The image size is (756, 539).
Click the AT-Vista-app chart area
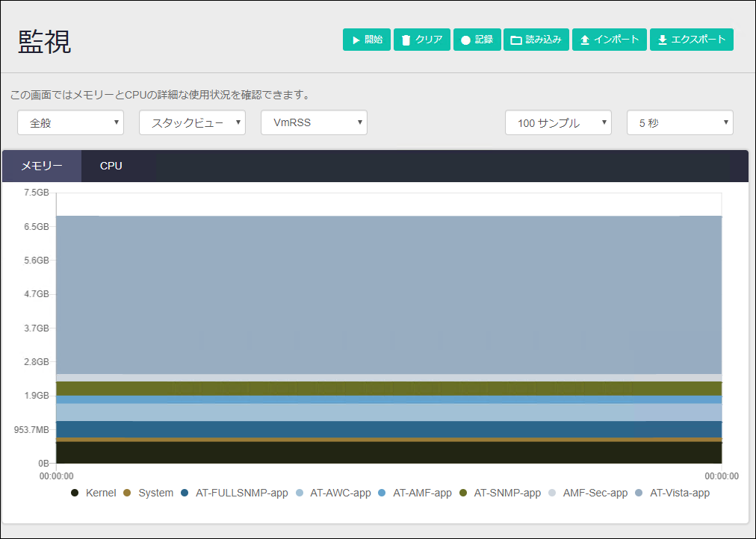click(389, 295)
